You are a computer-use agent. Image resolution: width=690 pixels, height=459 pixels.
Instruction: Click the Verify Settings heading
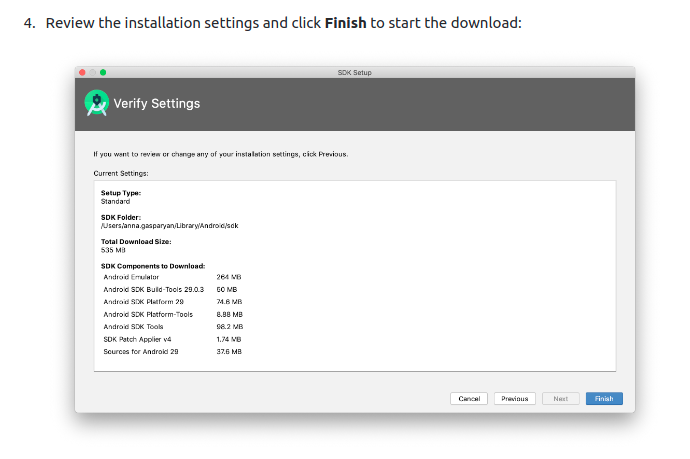coord(157,103)
